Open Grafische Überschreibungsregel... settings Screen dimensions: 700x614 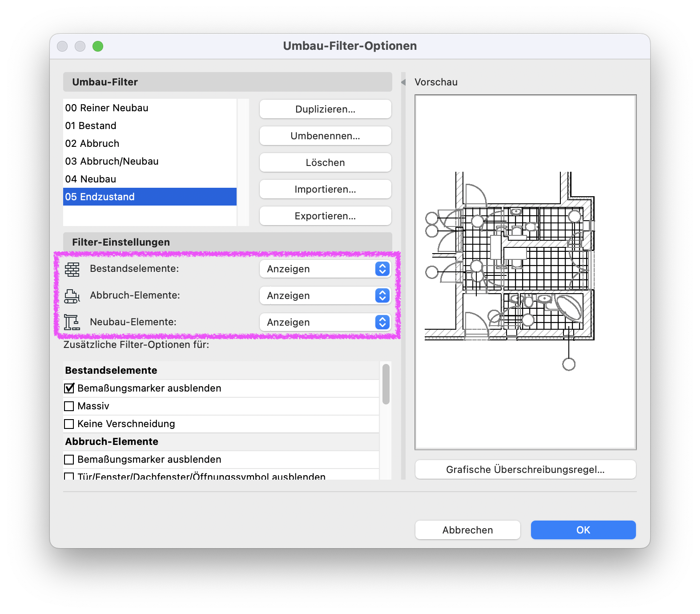click(x=525, y=469)
